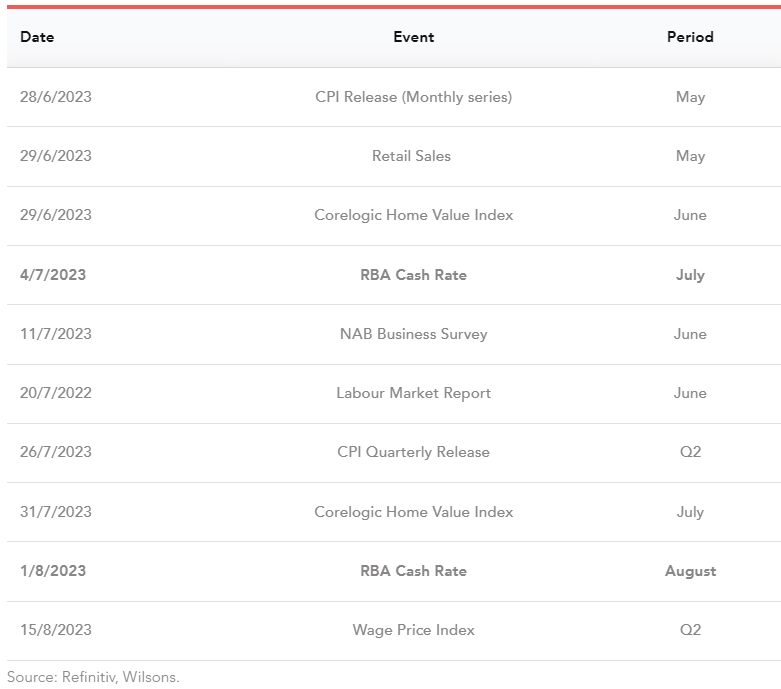This screenshot has width=781, height=689.
Task: Click the 4/7/2023 date in bold
Action: (53, 275)
